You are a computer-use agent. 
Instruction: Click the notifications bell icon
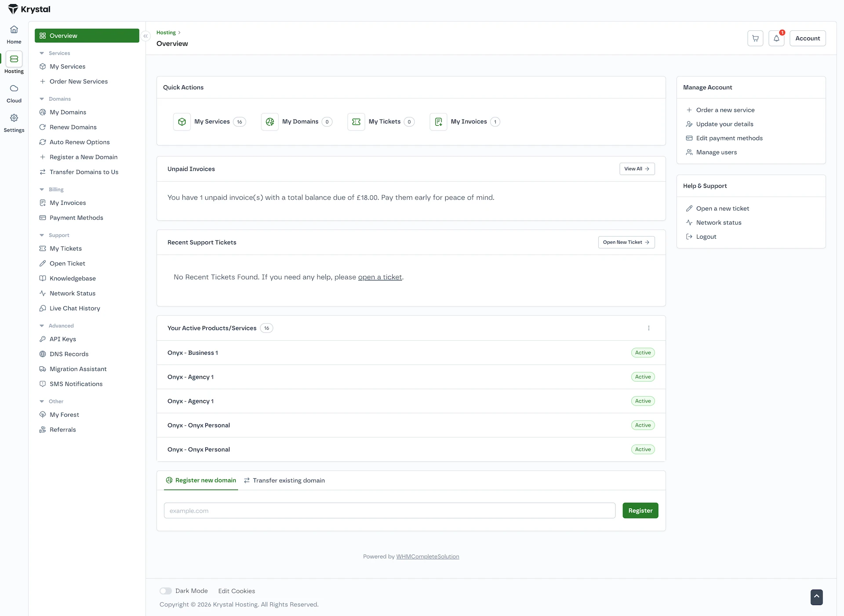pos(776,38)
